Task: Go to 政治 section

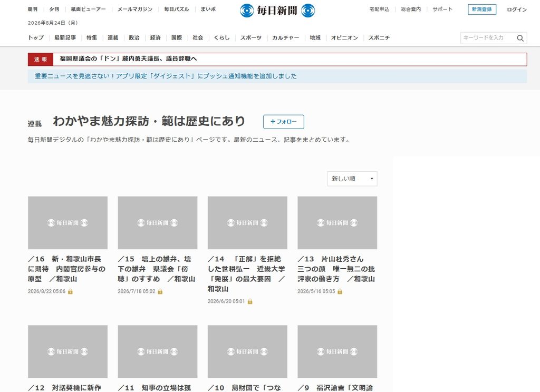Action: tap(134, 37)
